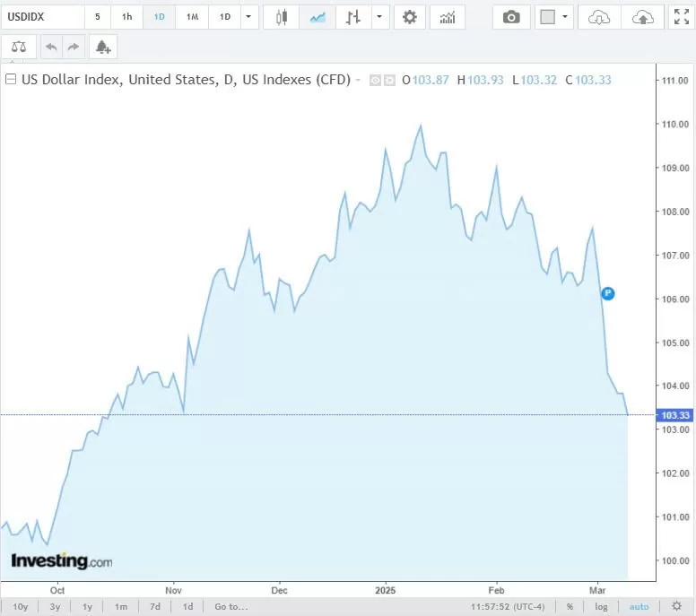The height and width of the screenshot is (616, 696).
Task: Click the undo arrow
Action: [x=50, y=47]
